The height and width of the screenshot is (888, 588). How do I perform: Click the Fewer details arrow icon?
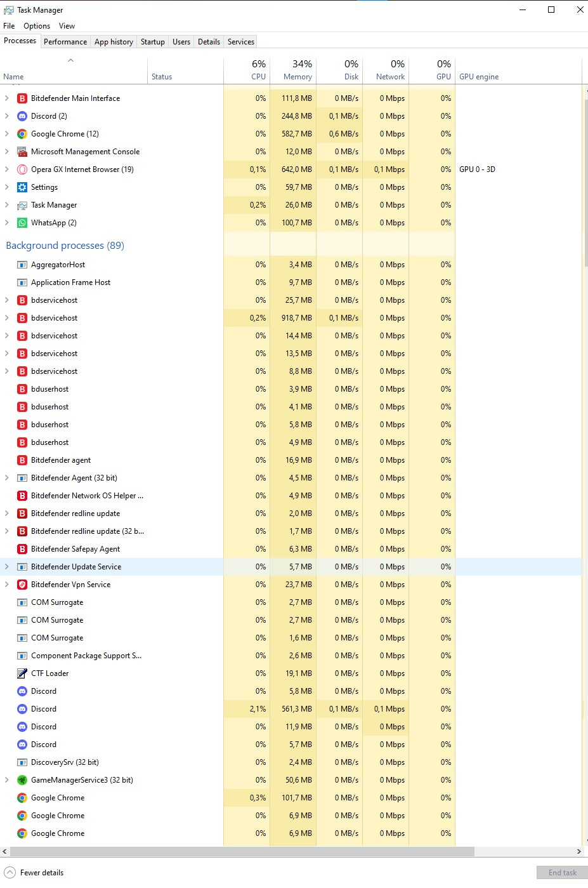point(10,872)
